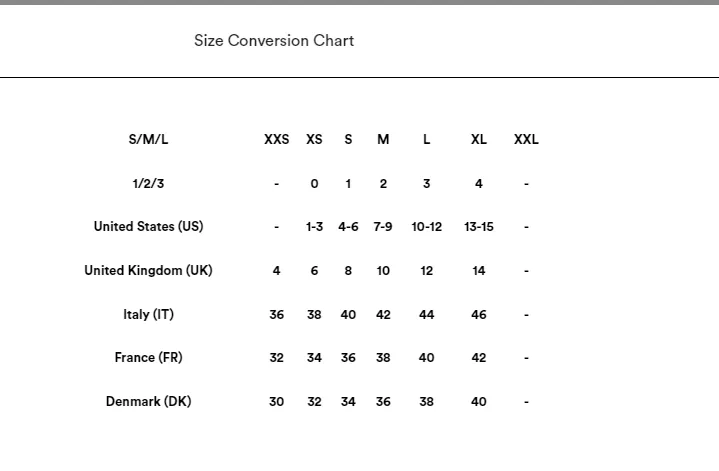Viewport: 719px width, 471px height.
Task: Click the XS column header
Action: tap(314, 139)
